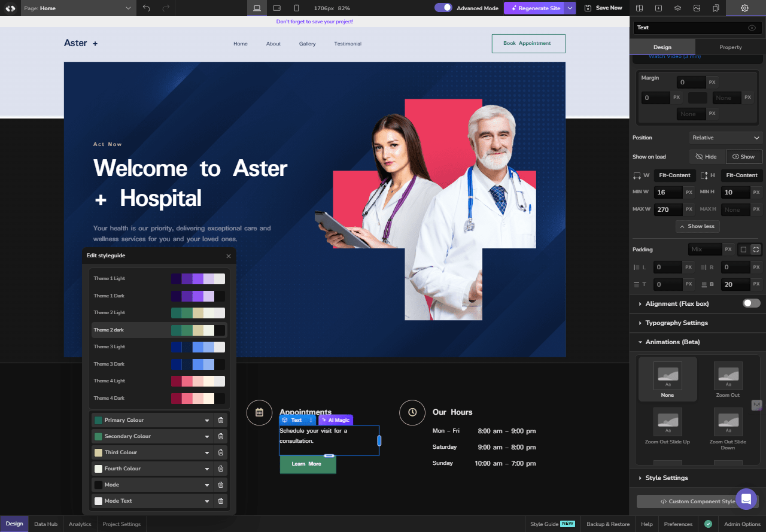The height and width of the screenshot is (532, 766).
Task: Toggle Advanced Mode switch
Action: [443, 8]
